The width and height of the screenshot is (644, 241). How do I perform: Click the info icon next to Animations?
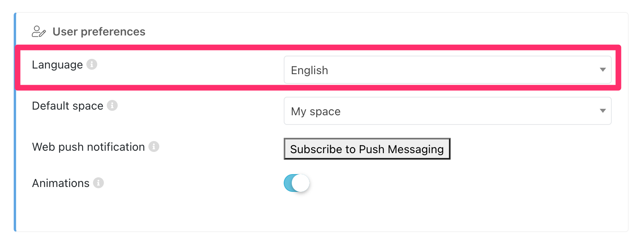click(x=98, y=183)
